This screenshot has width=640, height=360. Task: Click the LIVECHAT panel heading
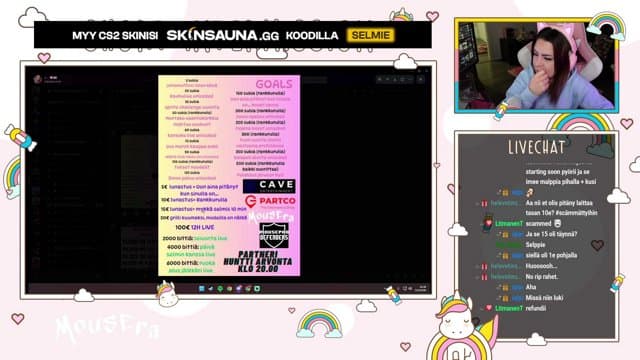tap(536, 147)
